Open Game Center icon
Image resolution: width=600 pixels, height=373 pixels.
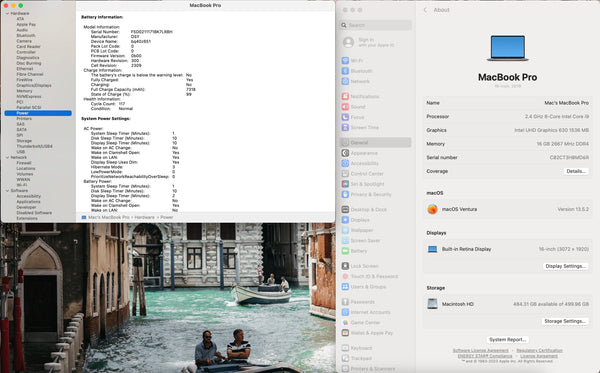click(345, 323)
